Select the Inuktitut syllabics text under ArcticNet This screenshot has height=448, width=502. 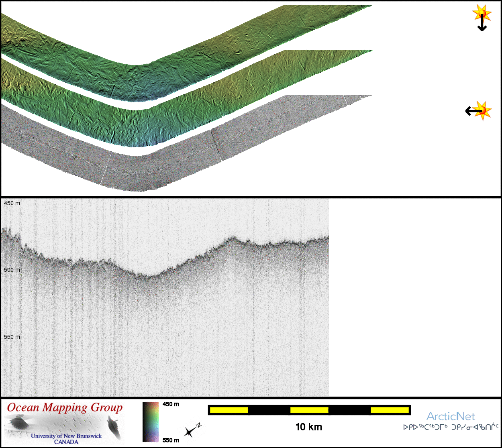451,427
